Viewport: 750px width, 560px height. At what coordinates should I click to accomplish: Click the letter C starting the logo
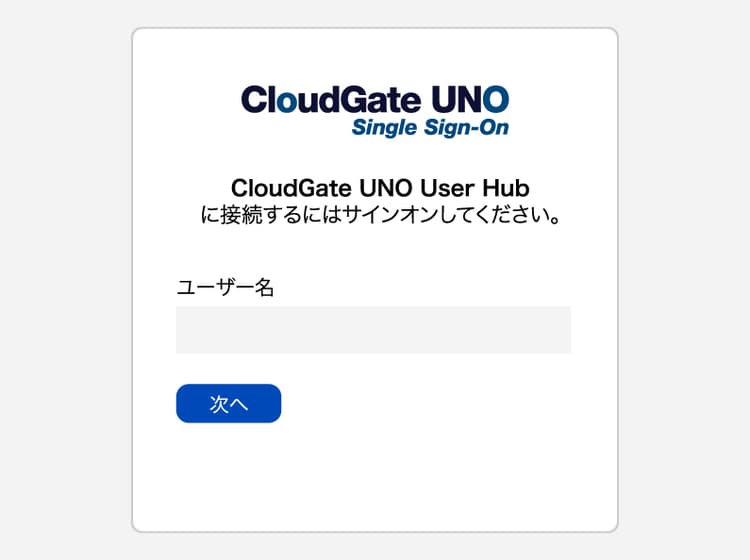point(255,99)
